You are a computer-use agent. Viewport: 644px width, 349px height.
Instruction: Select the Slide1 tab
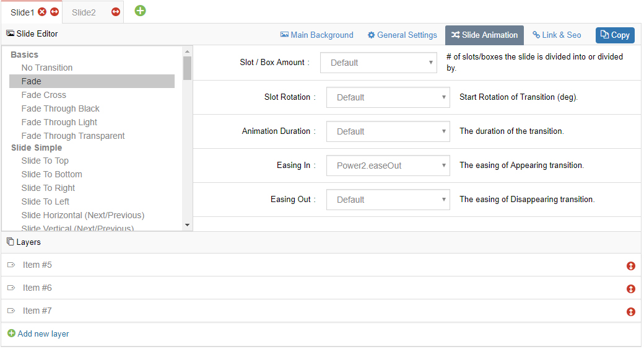tap(22, 13)
